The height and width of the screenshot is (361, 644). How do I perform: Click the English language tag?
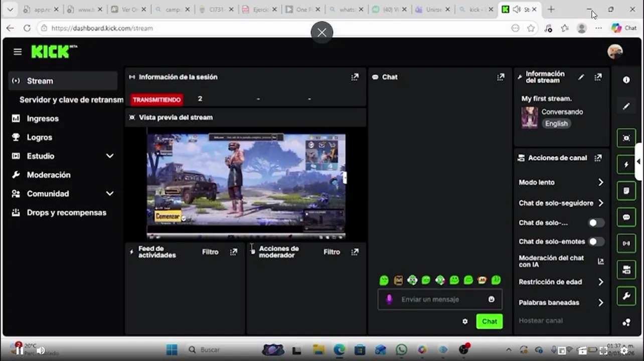coord(556,123)
